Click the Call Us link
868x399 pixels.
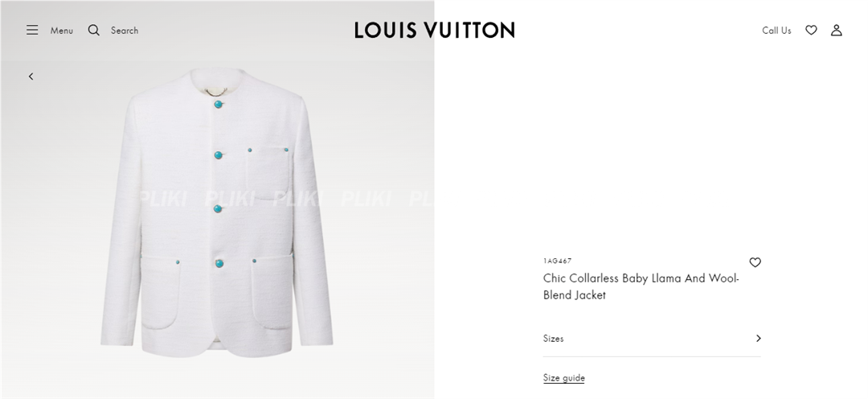(776, 31)
